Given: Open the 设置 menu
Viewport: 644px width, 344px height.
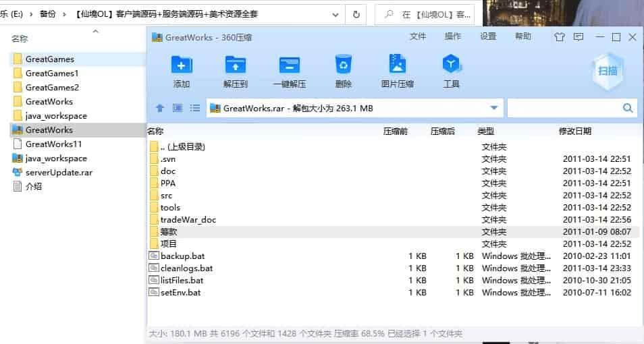Looking at the screenshot, I should tap(488, 36).
